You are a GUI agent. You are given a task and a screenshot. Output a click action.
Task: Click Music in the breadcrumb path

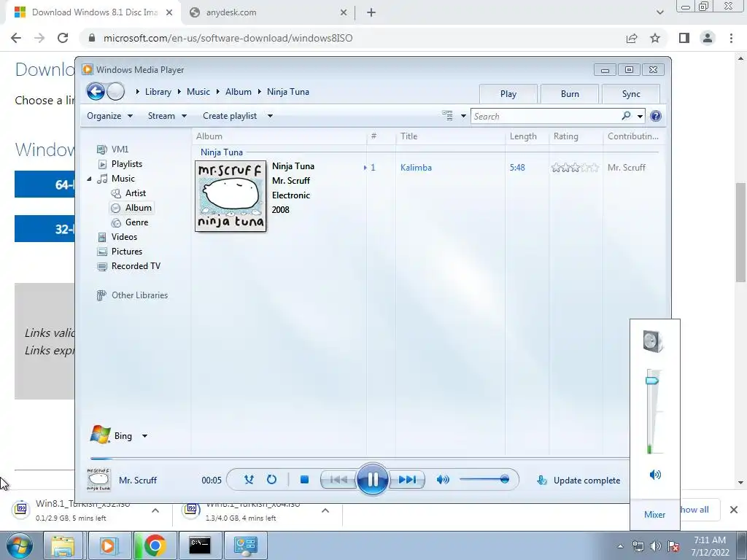(x=198, y=92)
